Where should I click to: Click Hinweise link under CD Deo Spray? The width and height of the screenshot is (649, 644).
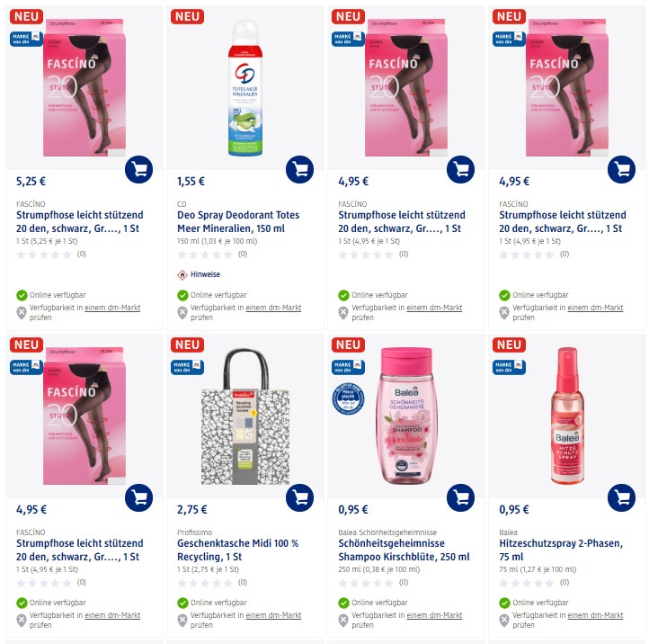click(x=205, y=274)
